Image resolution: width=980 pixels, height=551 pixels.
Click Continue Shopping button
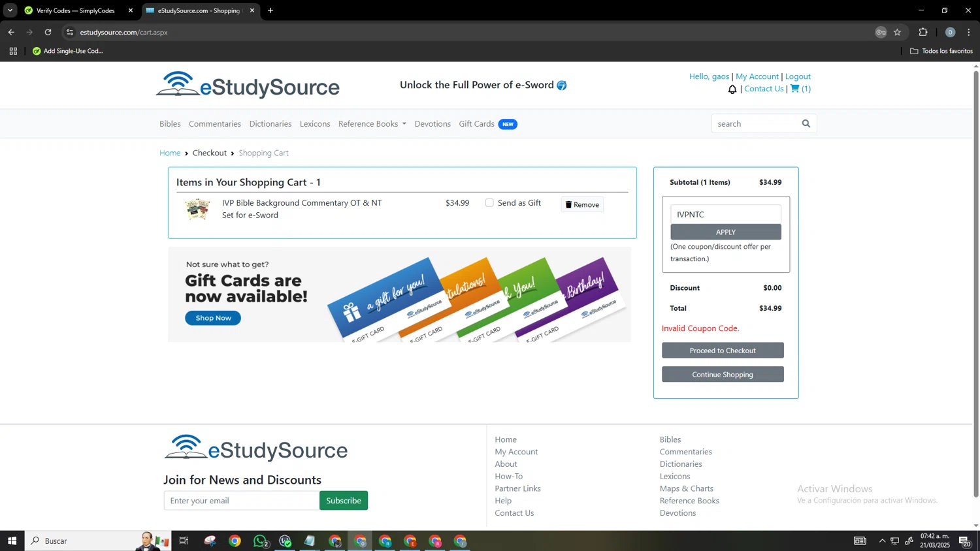tap(723, 374)
